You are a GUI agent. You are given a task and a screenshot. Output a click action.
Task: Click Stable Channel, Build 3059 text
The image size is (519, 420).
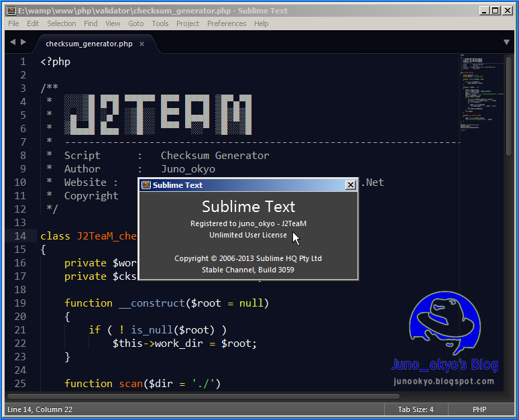click(248, 270)
